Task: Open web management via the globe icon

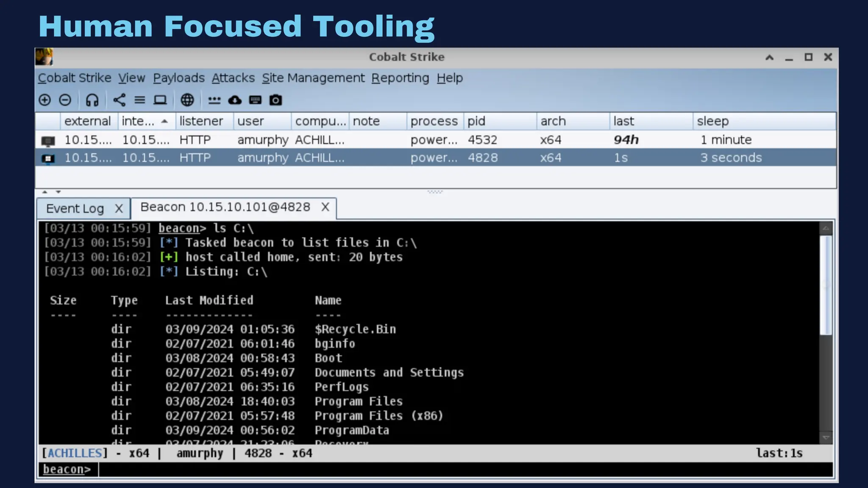Action: 187,100
